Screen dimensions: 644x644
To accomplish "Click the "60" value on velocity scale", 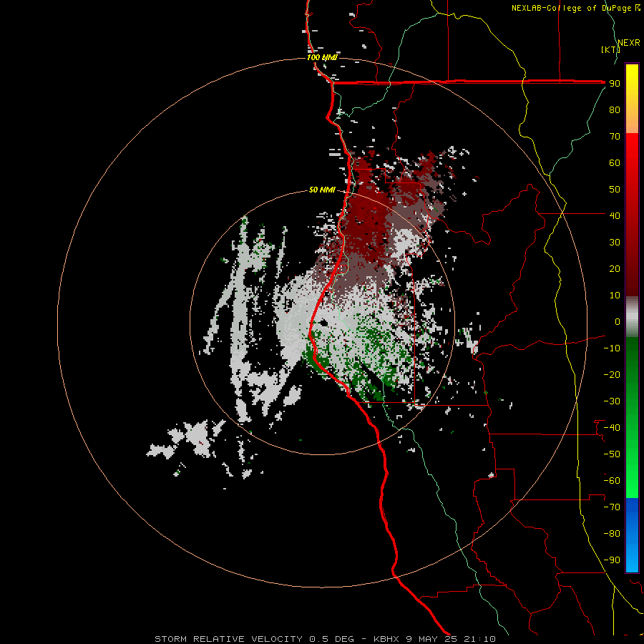I will [615, 163].
